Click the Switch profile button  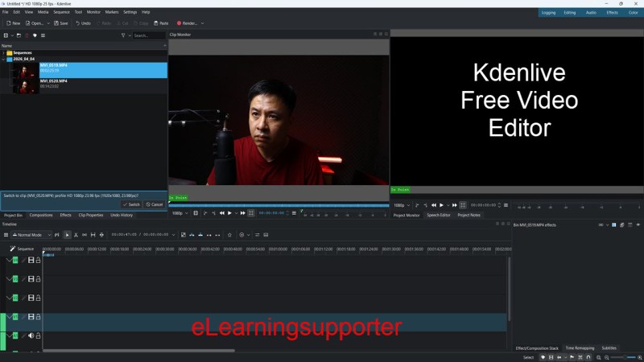pyautogui.click(x=131, y=204)
